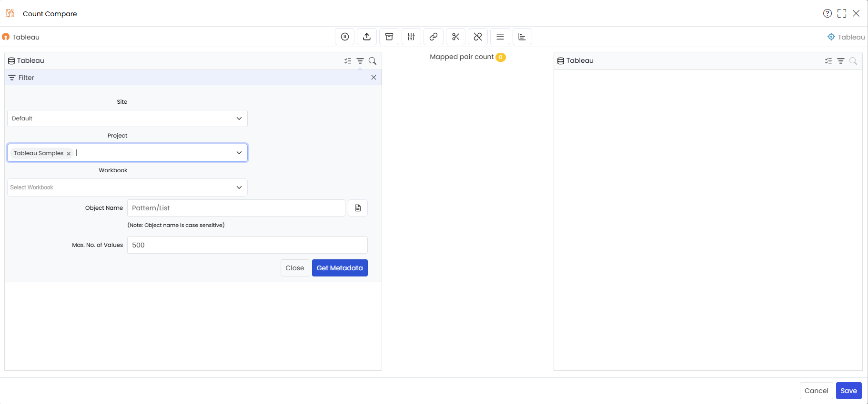Remove the Tableau Samples project tag
Screen dimensions: 868x404
69,154
